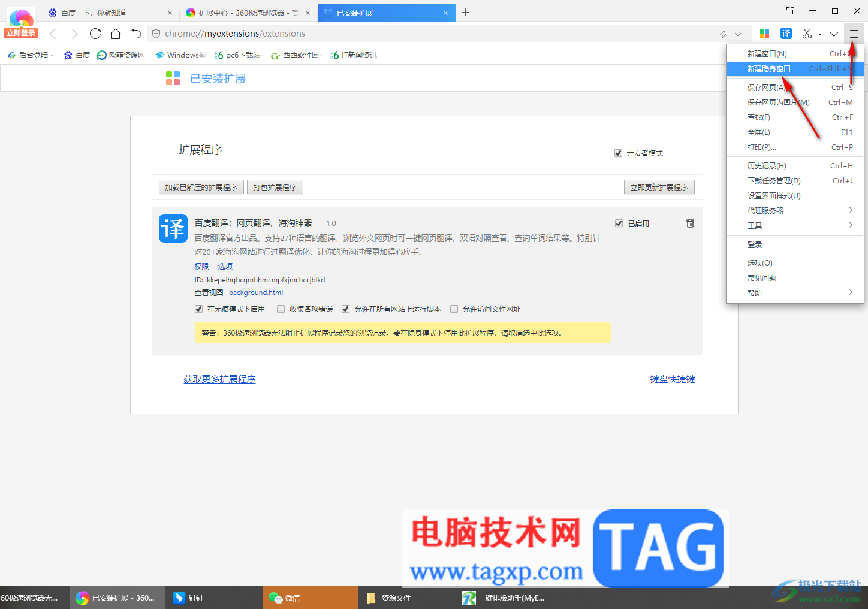Close the 百度一下 tab
Screen dimensions: 868x609
pyautogui.click(x=170, y=13)
